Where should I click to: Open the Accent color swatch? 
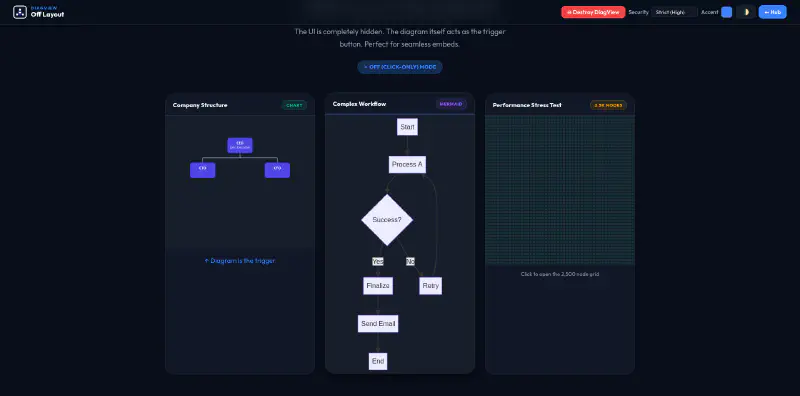click(x=727, y=12)
